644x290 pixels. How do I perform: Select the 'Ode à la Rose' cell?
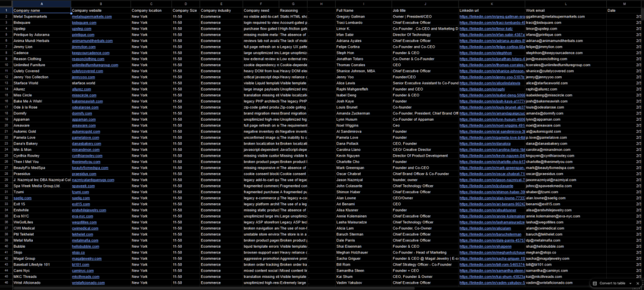pos(42,107)
